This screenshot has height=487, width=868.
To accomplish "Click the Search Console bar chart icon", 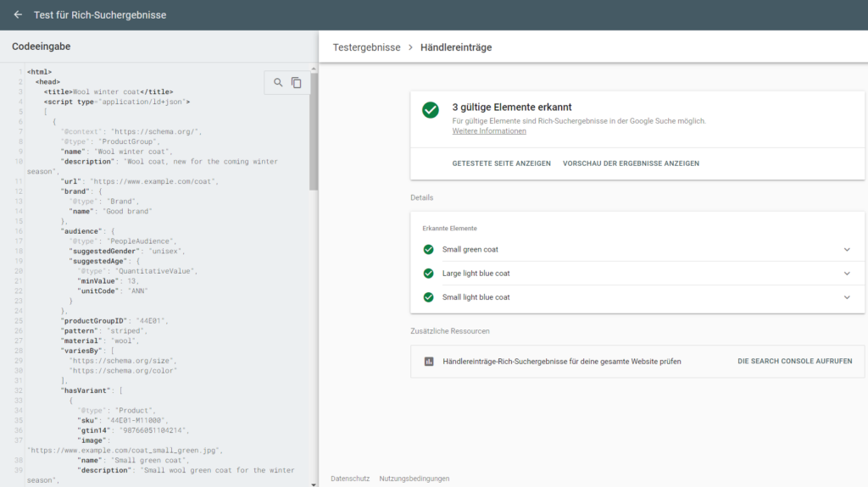I will pos(429,362).
